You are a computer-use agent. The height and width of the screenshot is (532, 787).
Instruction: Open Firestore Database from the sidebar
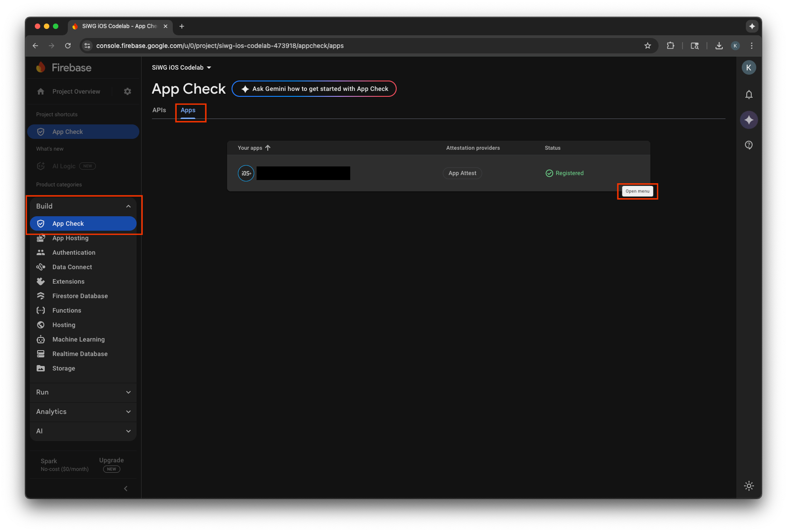coord(79,296)
